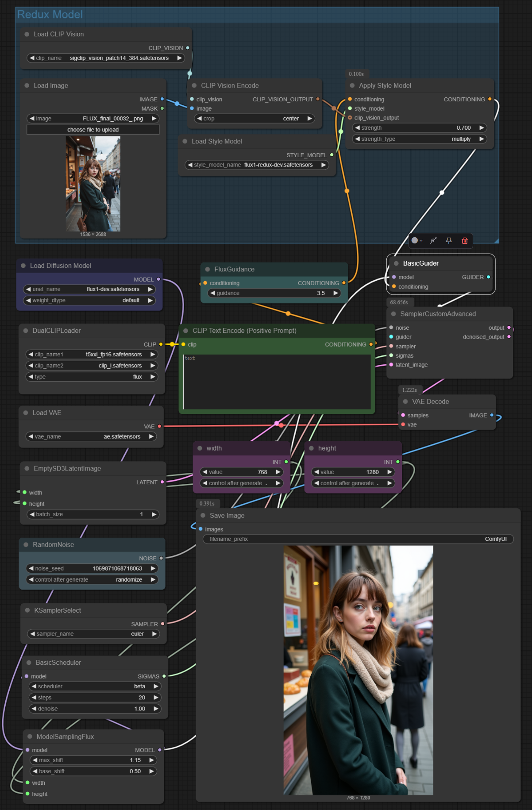Click the next arrow on the noise_seed field

click(153, 568)
